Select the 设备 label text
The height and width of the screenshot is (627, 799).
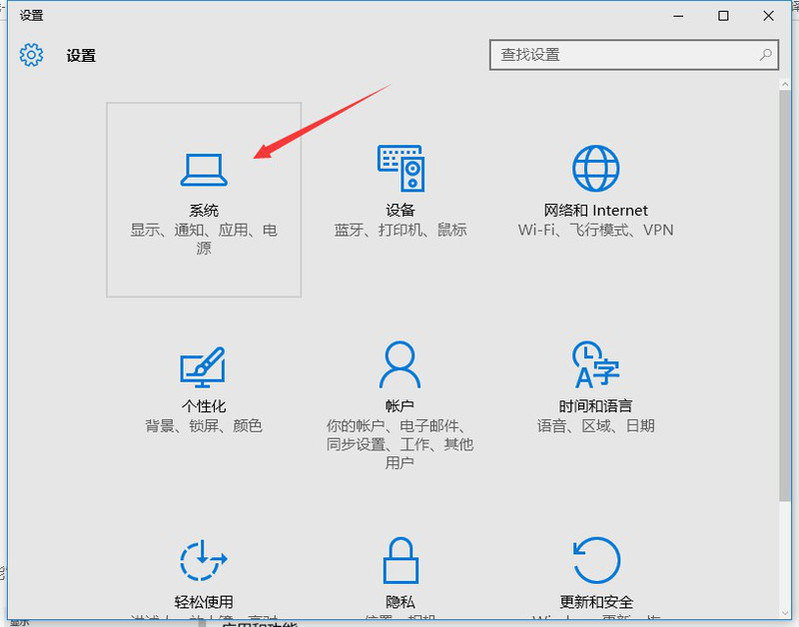click(x=401, y=210)
